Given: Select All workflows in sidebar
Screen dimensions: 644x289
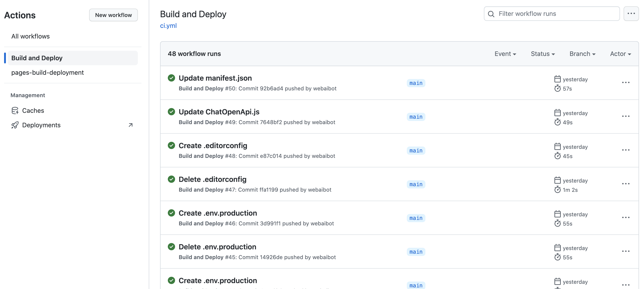Looking at the screenshot, I should (x=31, y=36).
